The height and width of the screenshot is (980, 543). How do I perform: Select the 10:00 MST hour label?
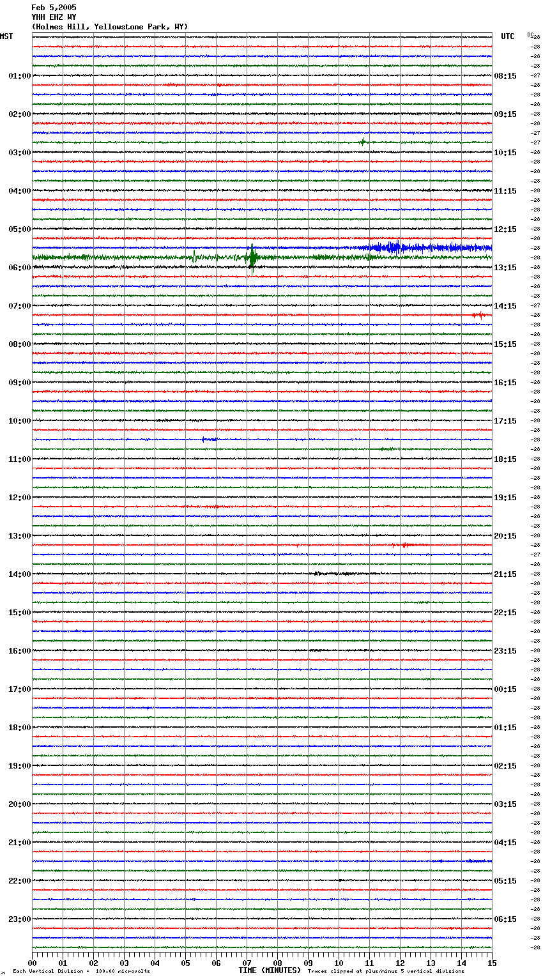tap(20, 421)
